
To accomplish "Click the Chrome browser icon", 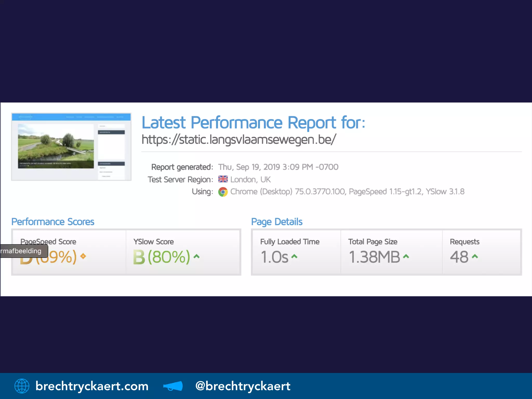I will (x=223, y=192).
